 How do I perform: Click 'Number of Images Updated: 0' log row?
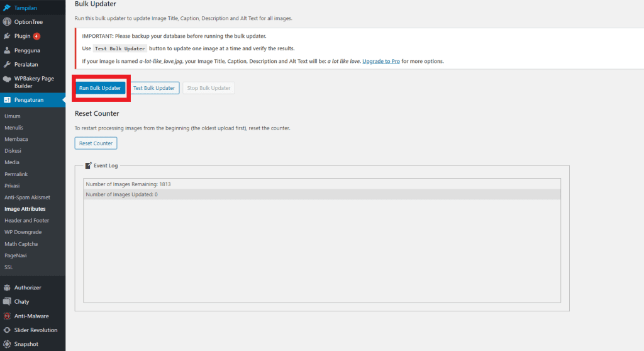point(321,194)
